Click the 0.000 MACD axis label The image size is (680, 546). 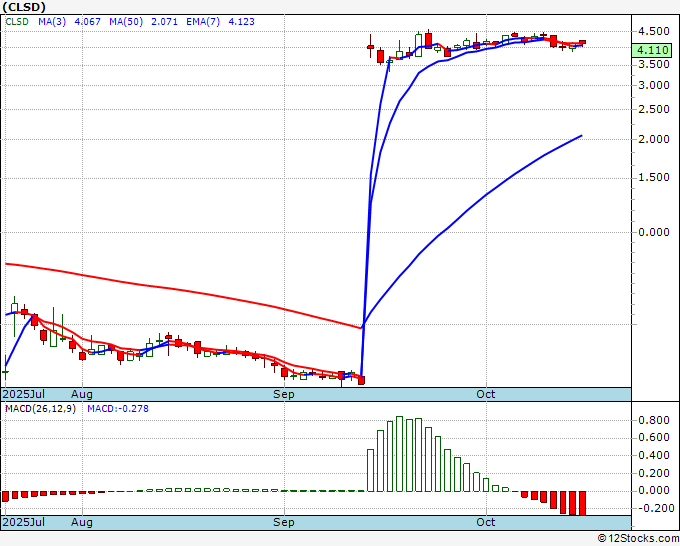click(x=654, y=490)
